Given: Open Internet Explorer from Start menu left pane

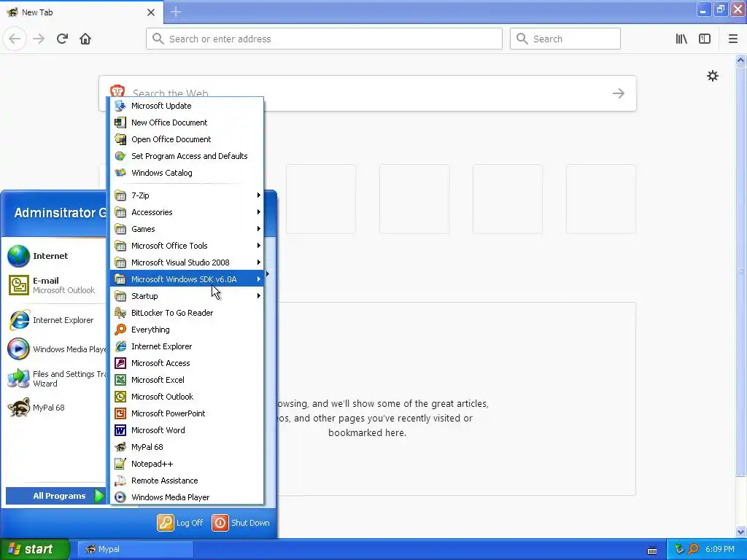Looking at the screenshot, I should click(x=55, y=320).
